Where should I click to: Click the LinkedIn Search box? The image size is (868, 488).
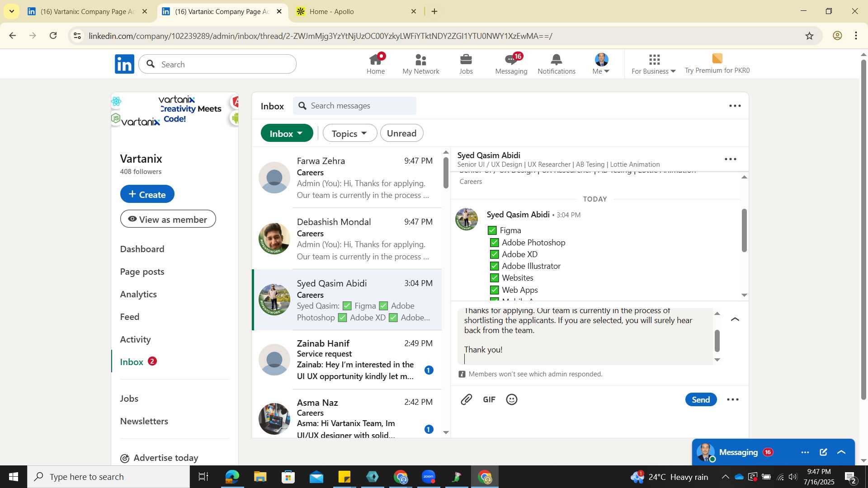click(217, 64)
